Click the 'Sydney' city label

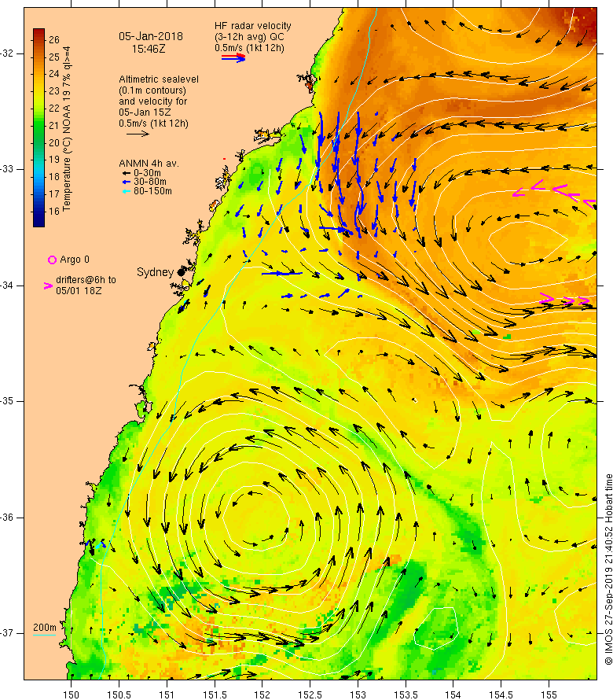(x=156, y=272)
